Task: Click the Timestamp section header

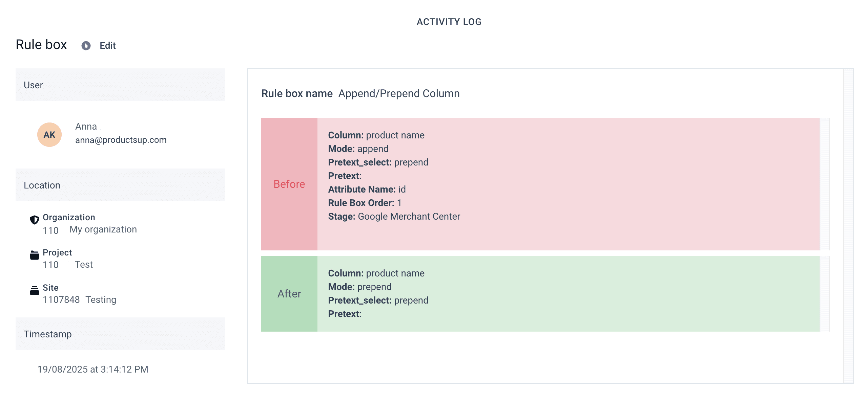Action: pos(120,334)
